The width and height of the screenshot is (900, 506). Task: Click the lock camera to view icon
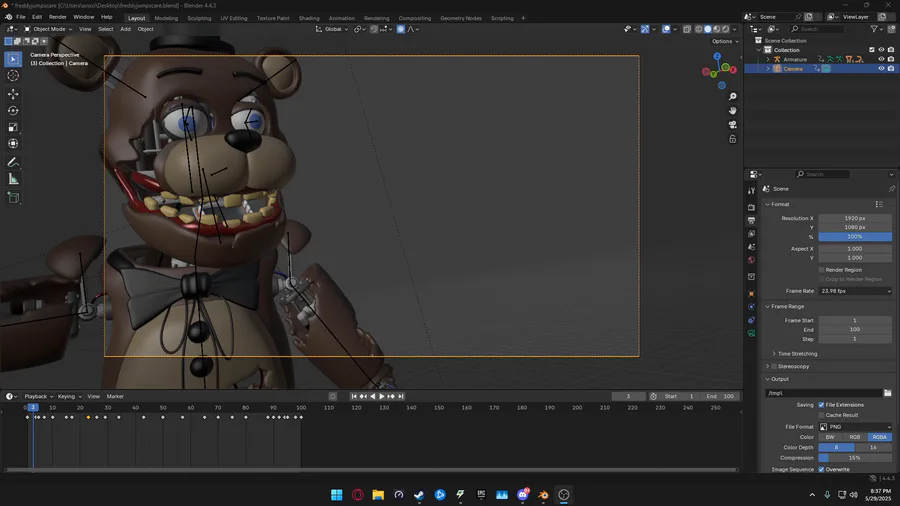pyautogui.click(x=732, y=139)
